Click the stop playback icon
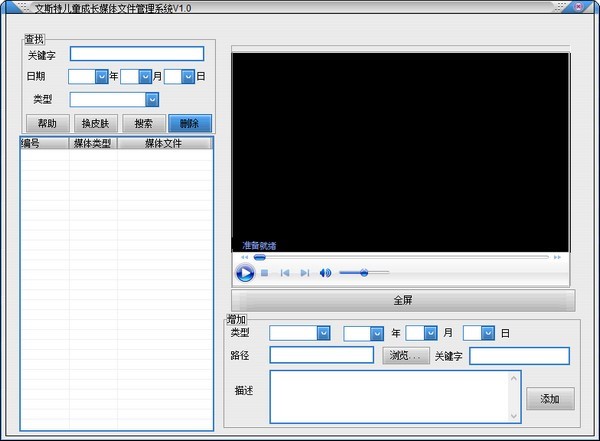The width and height of the screenshot is (600, 441). tap(265, 272)
